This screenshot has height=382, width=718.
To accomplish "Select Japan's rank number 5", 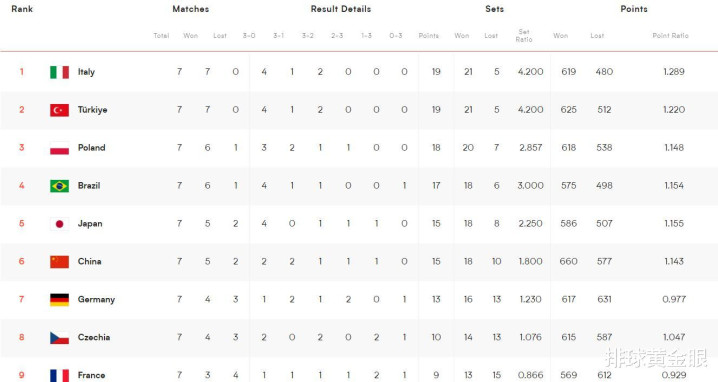I will coord(22,224).
